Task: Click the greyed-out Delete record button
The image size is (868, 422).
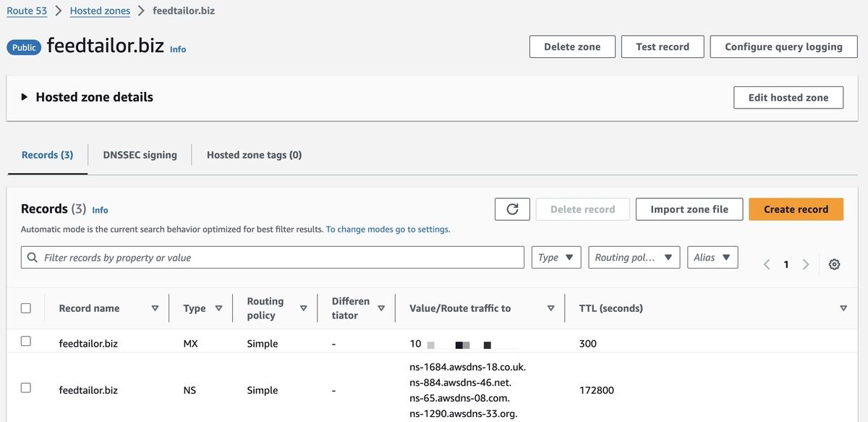Action: pos(582,209)
